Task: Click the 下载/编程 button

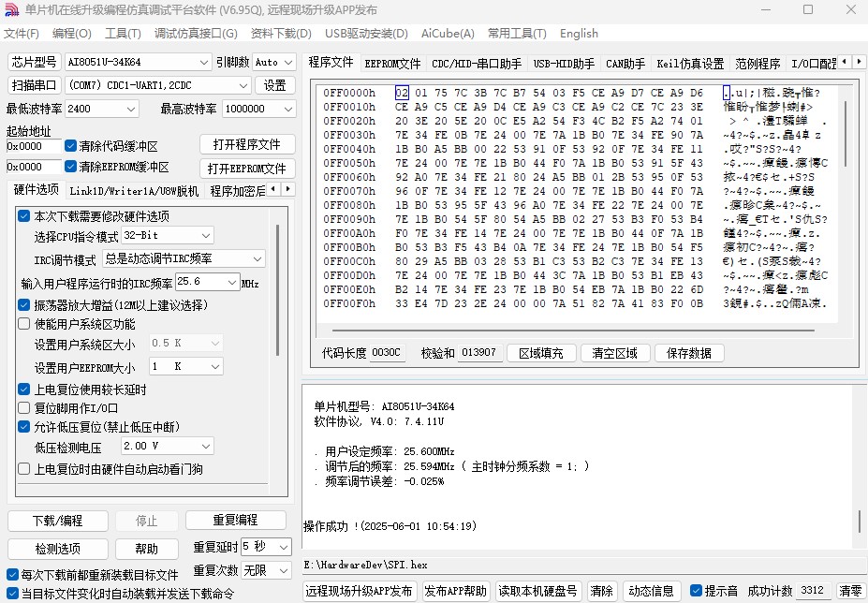Action: point(57,521)
